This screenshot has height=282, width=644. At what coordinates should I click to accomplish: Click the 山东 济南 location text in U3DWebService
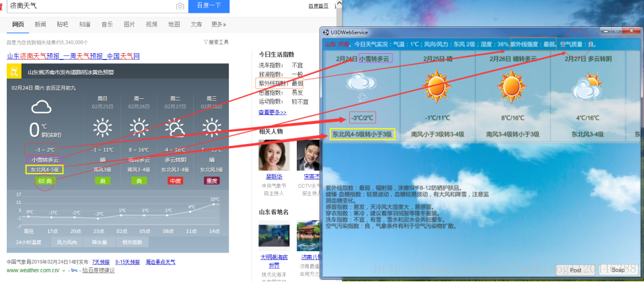337,44
